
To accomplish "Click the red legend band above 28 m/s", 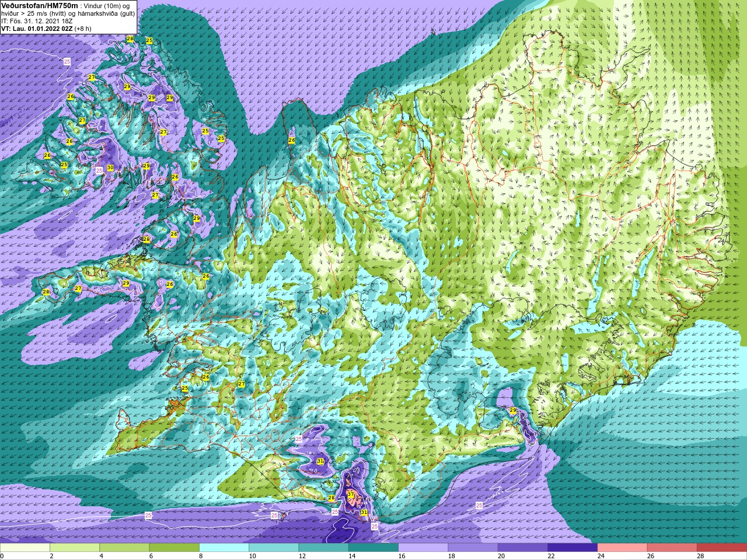I will tap(722, 548).
